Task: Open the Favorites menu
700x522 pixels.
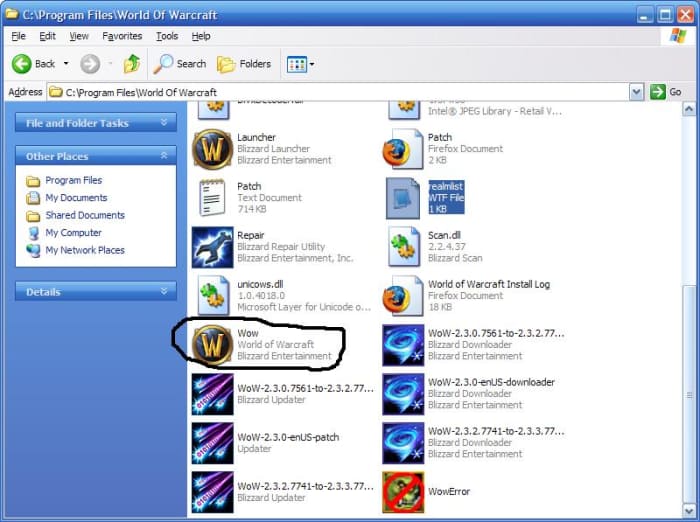Action: coord(122,36)
